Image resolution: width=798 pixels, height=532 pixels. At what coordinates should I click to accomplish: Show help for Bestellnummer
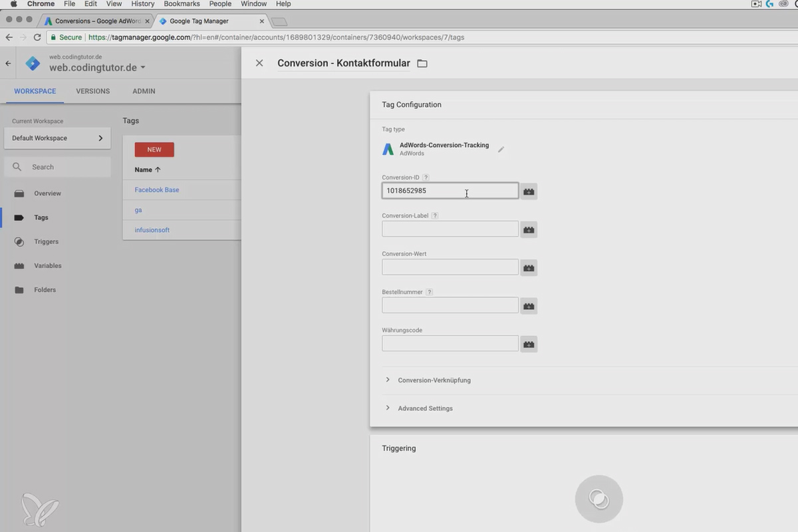429,292
